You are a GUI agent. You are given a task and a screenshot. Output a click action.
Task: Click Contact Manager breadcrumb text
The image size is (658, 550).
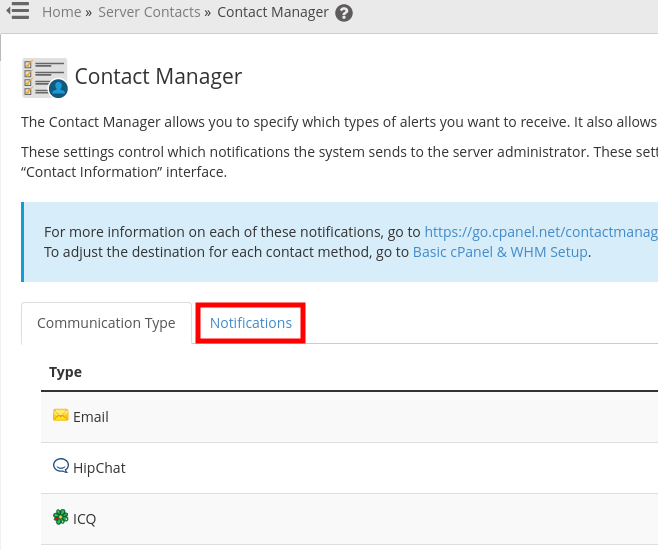click(273, 12)
